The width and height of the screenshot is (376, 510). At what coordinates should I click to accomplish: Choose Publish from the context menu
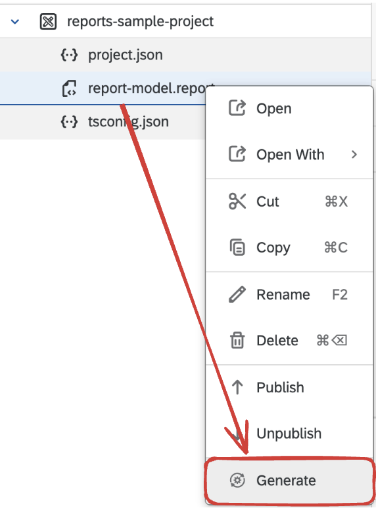(289, 387)
